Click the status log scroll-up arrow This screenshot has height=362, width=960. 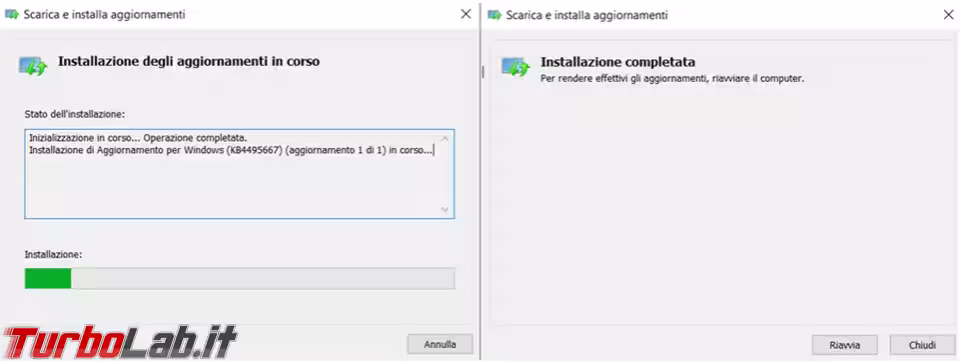(444, 138)
